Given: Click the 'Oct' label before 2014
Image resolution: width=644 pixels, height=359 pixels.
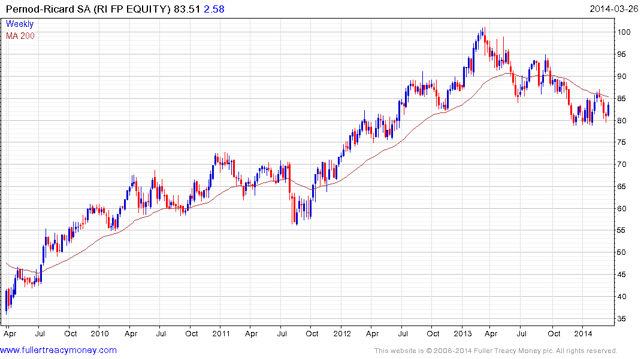Looking at the screenshot, I should click(x=554, y=333).
